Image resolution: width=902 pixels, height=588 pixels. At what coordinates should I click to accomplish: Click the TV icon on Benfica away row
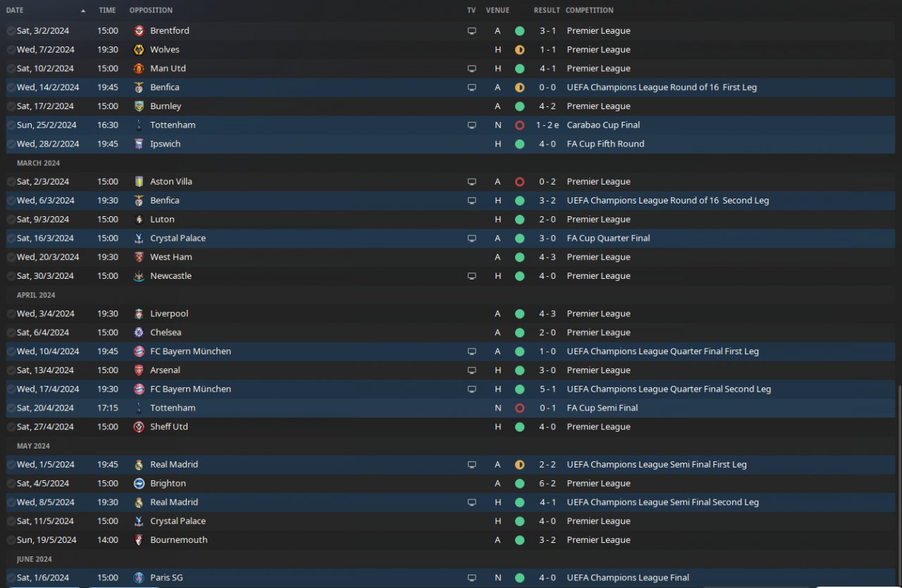(471, 87)
